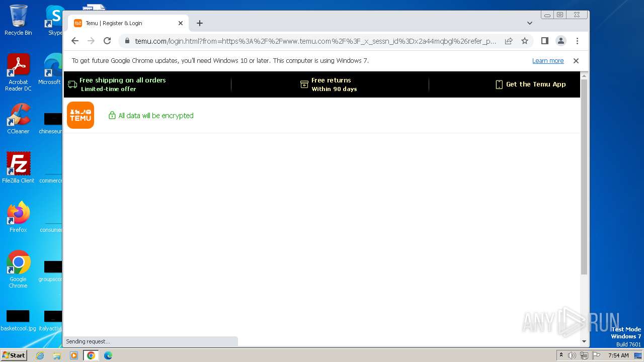The height and width of the screenshot is (362, 644).
Task: Click the Action Center flag icon
Action: pos(596,355)
